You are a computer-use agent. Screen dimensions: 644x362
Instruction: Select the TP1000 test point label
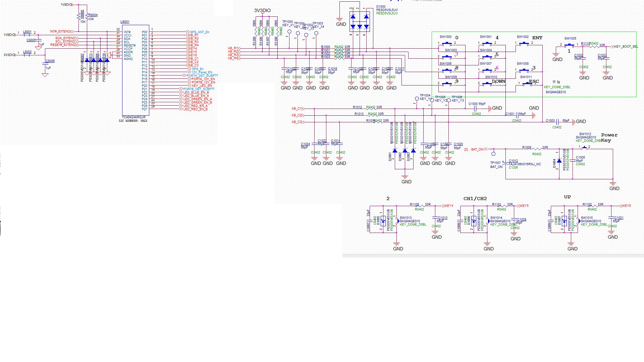click(x=287, y=22)
